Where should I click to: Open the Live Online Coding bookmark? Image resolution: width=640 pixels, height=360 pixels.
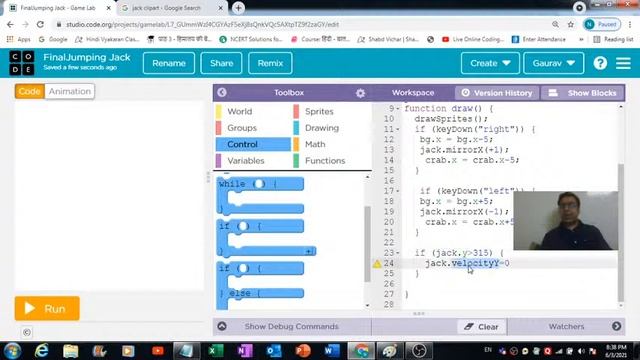(473, 40)
